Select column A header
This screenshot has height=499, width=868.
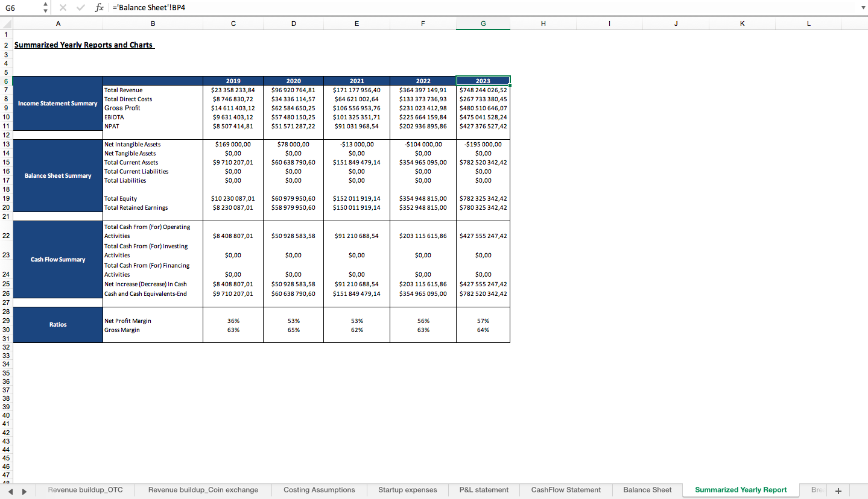click(58, 24)
